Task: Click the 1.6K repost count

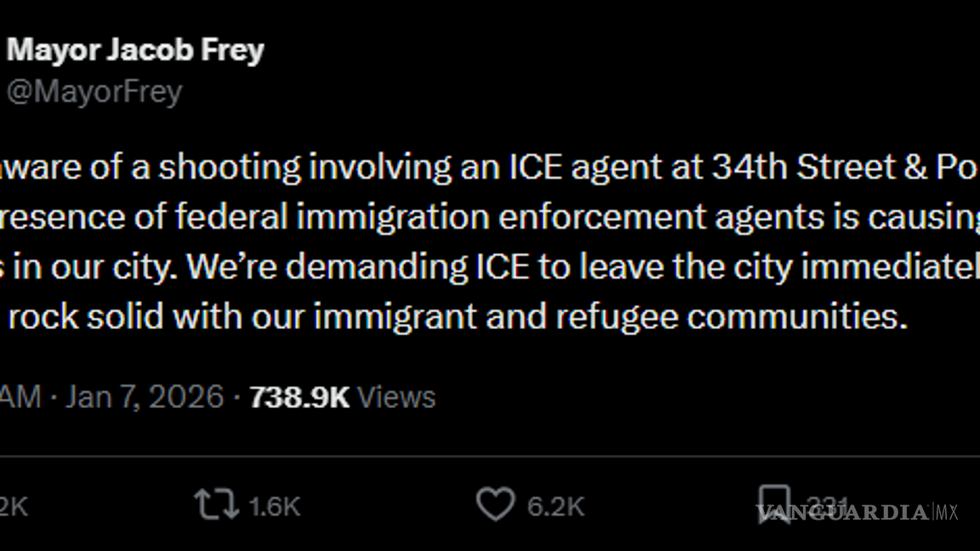Action: [274, 507]
